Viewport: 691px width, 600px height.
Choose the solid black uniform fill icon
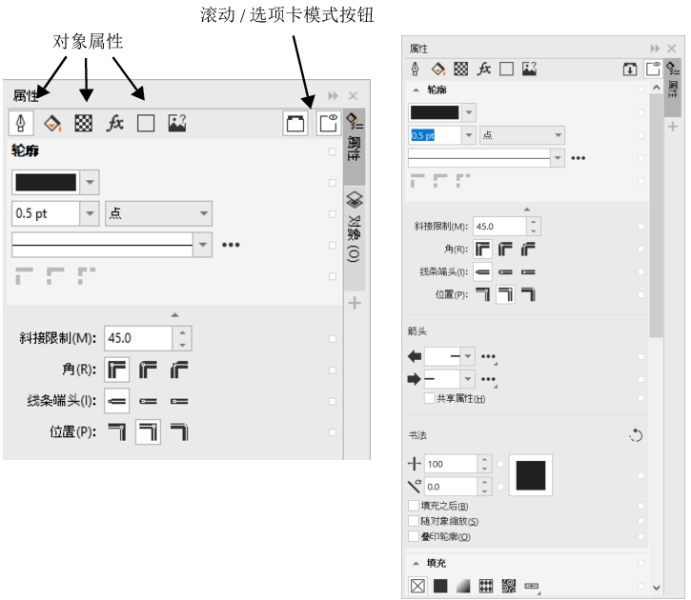[440, 586]
